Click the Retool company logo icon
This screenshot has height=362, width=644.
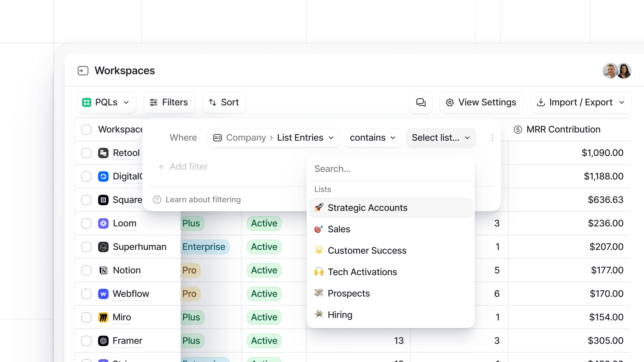(x=103, y=153)
